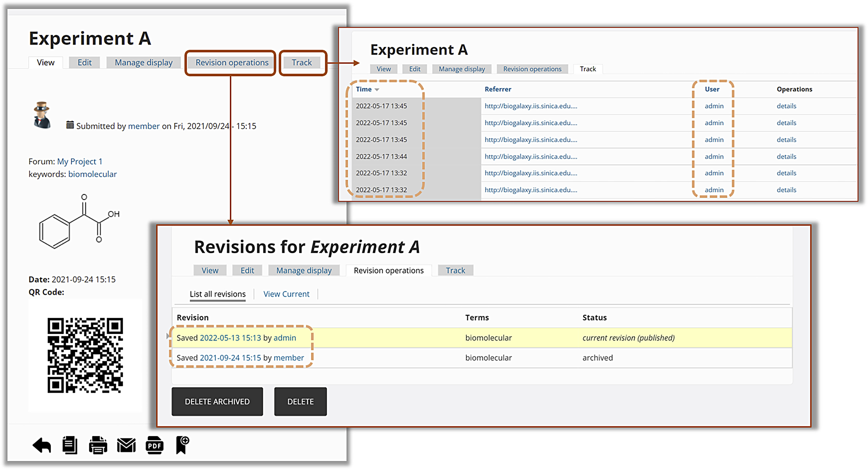Click the reply back-arrow icon
Viewport: 868px width, 470px height.
[42, 445]
